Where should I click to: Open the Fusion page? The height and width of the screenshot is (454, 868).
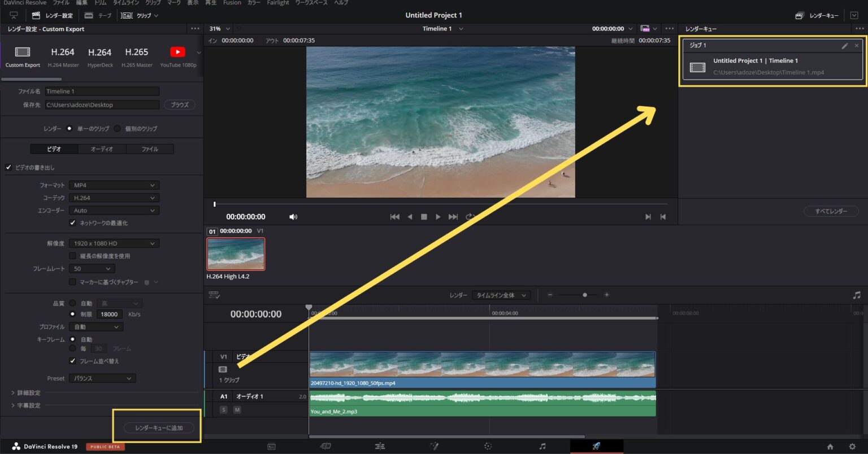[435, 446]
